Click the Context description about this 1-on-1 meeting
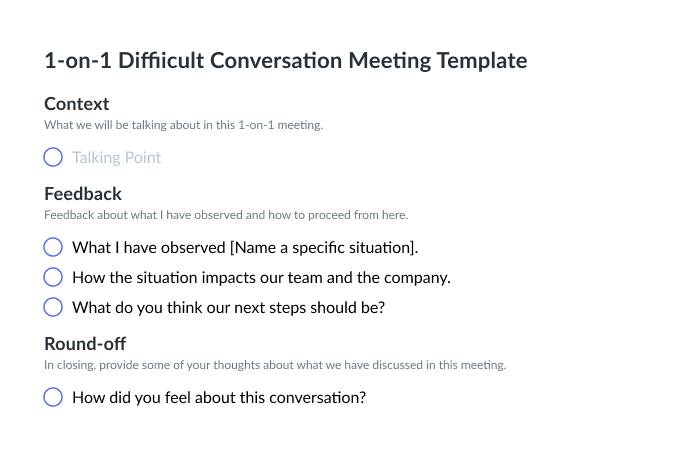The height and width of the screenshot is (462, 684). 183,125
